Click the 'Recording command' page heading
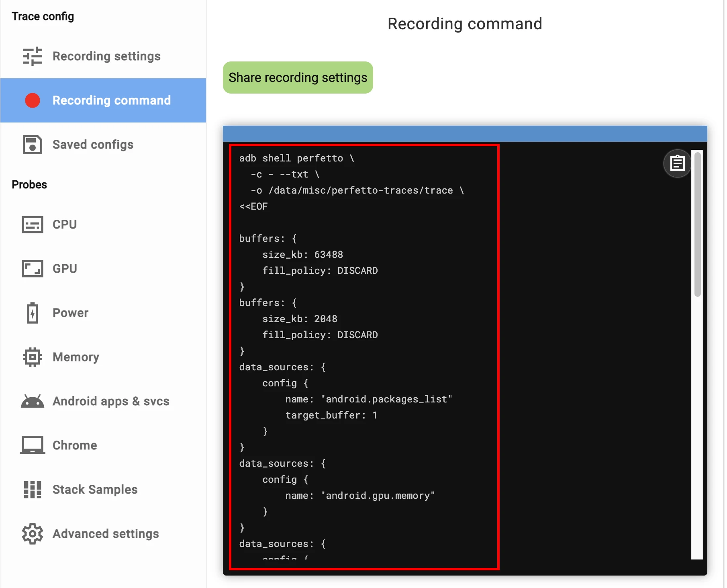Viewport: 727px width, 588px height. click(465, 24)
